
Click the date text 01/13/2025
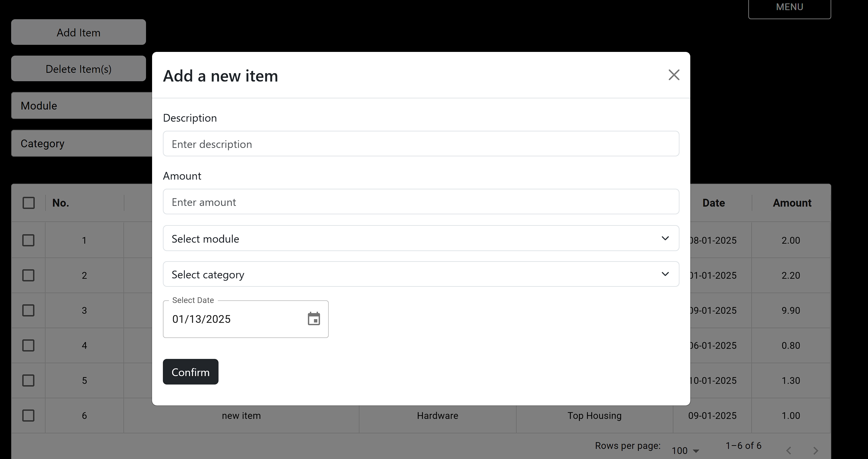201,319
